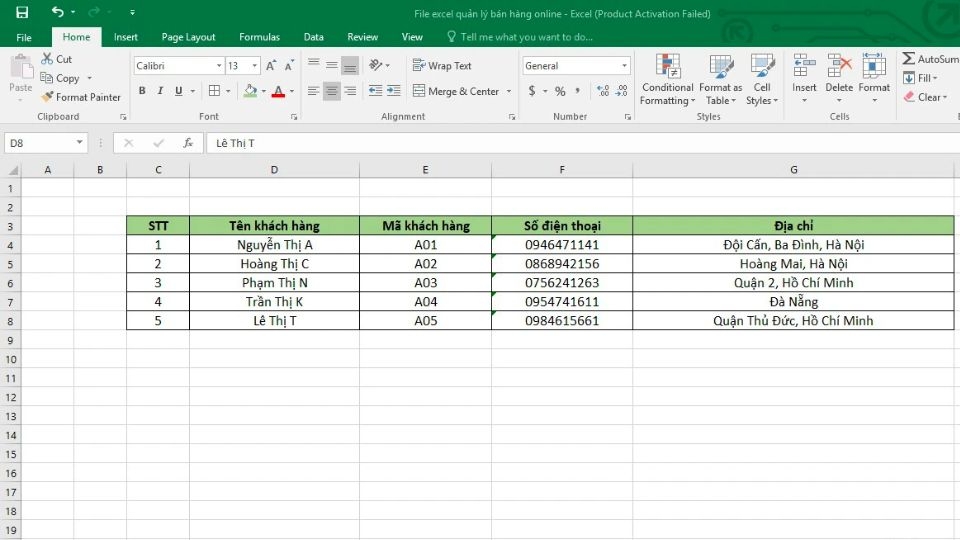Expand the General number format dropdown
Viewport: 960px width, 540px height.
(x=624, y=66)
